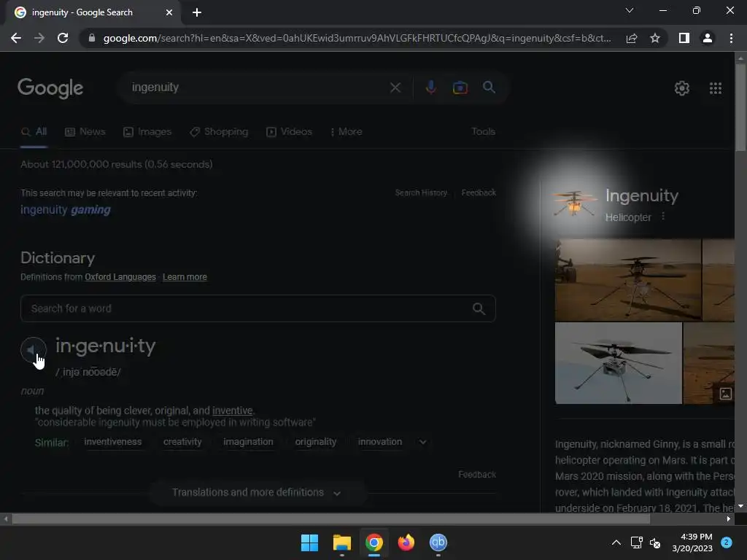747x560 pixels.
Task: Submit search with the magnifier icon
Action: click(x=489, y=87)
